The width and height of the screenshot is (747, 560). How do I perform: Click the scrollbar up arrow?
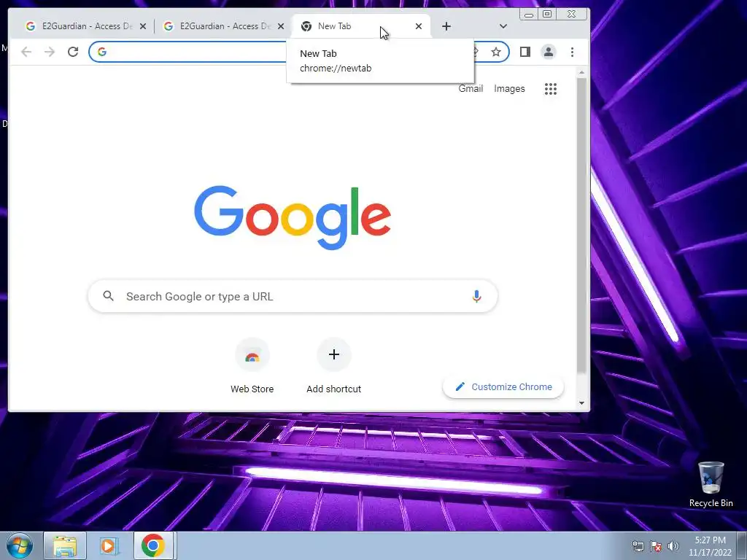[x=581, y=72]
